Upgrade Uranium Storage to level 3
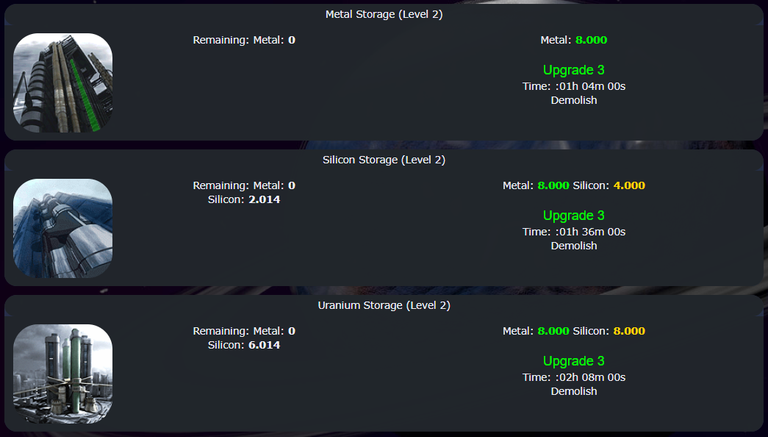This screenshot has height=437, width=768. tap(574, 361)
